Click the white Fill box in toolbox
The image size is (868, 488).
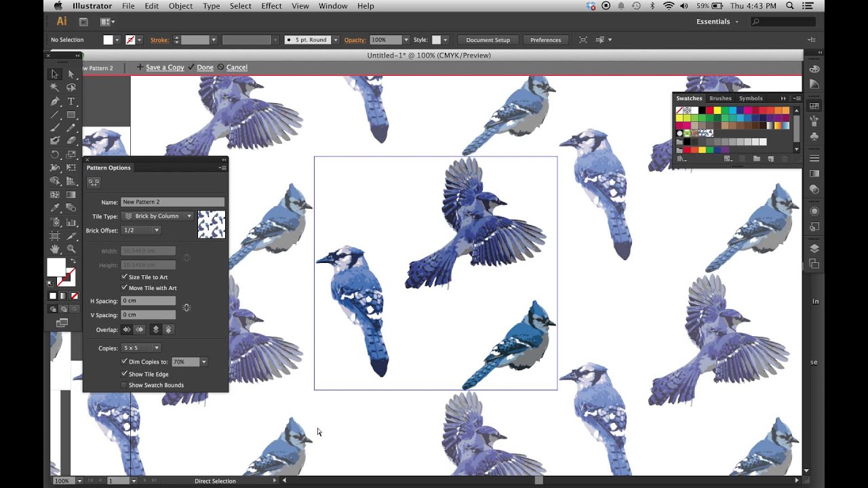coord(56,267)
